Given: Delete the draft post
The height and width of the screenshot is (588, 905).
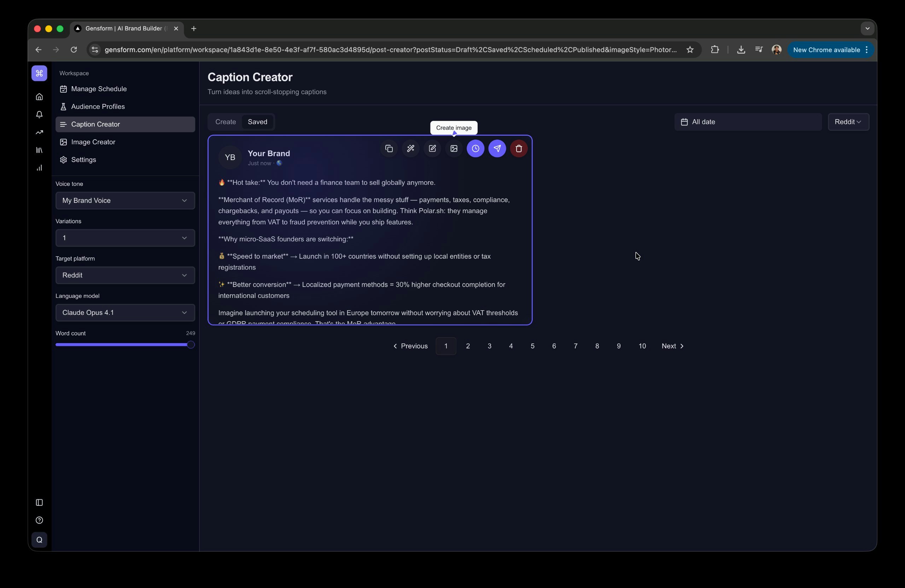Looking at the screenshot, I should [519, 149].
